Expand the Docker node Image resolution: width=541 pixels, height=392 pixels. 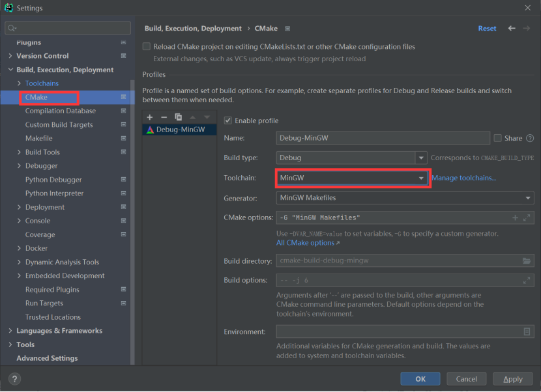click(x=19, y=248)
